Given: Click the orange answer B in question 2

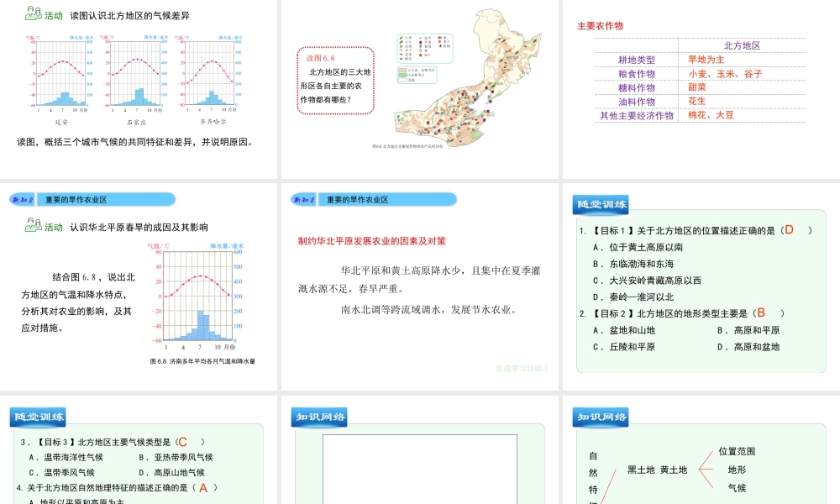Looking at the screenshot, I should coord(761,312).
